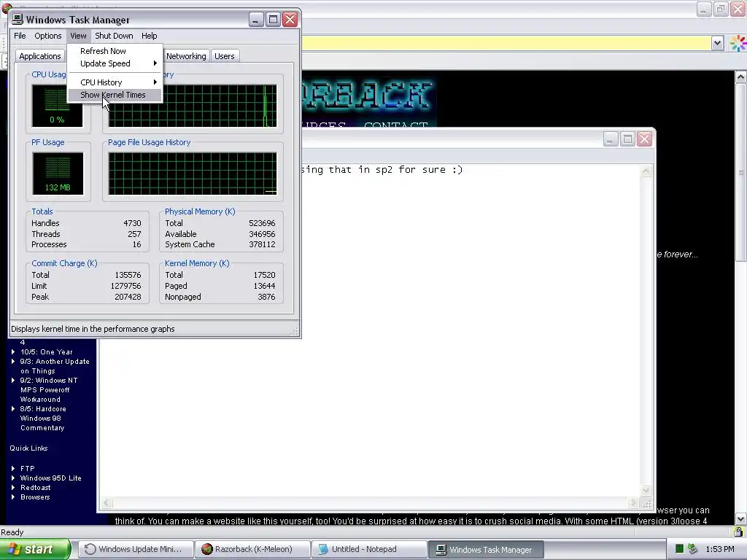The image size is (747, 560).
Task: Click the colorful throbber icon in browser
Action: (738, 43)
